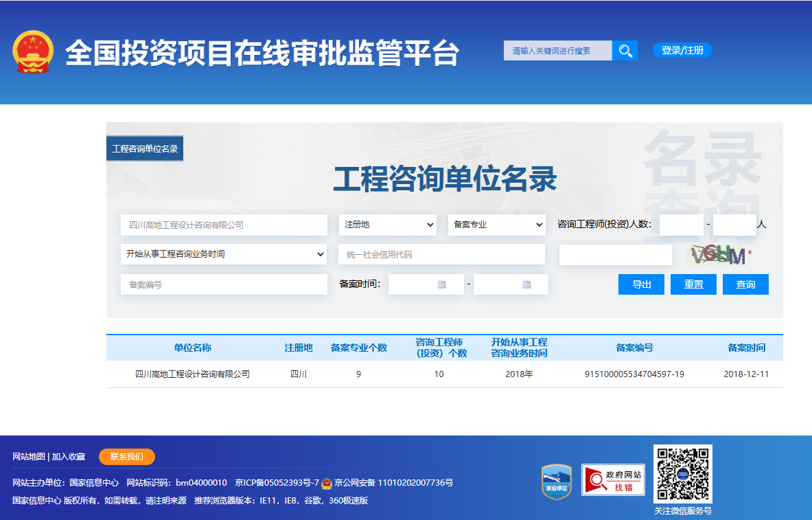The height and width of the screenshot is (520, 812).
Task: Click the 单位名称 column header
Action: pos(193,348)
